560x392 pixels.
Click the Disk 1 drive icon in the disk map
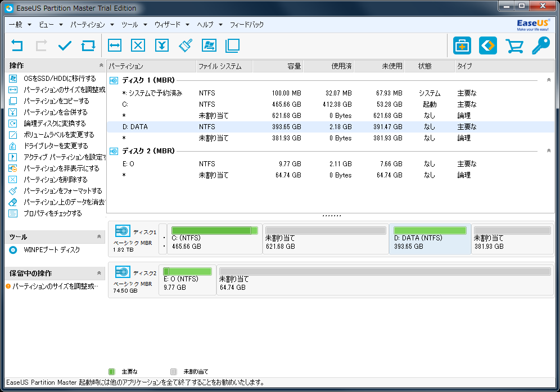pyautogui.click(x=123, y=231)
